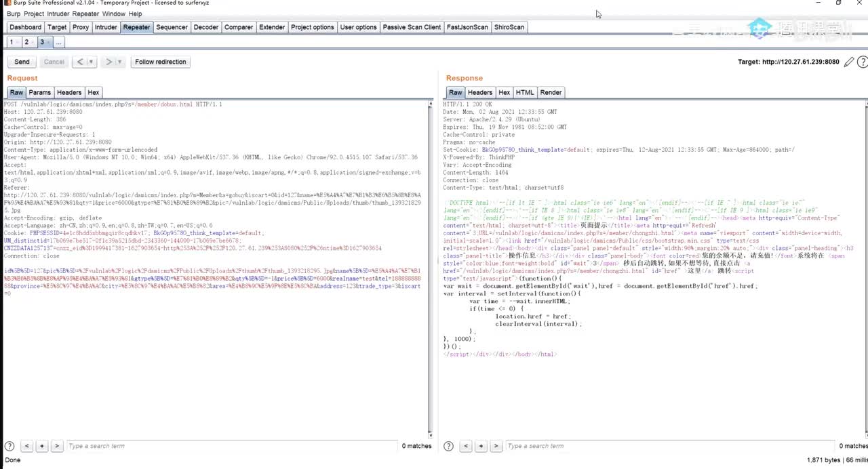Screen dimensions: 868x469
Task: Add new Repeater tab with ellipsis
Action: point(59,42)
